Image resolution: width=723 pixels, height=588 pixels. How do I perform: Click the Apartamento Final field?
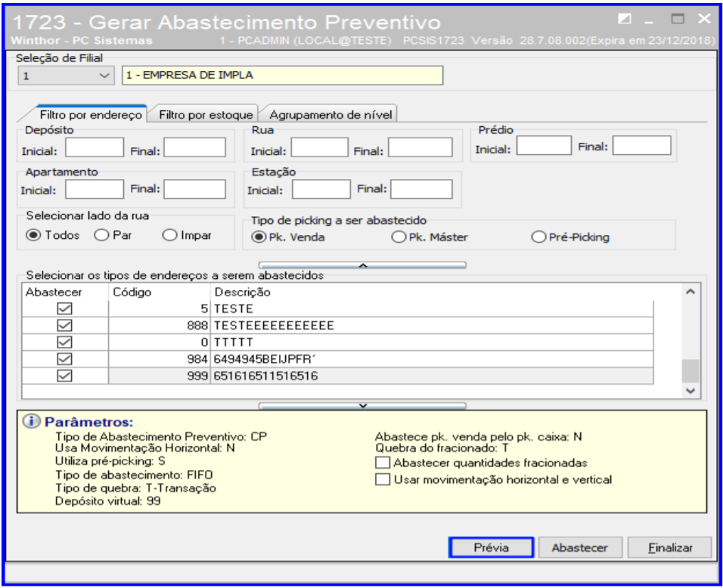(x=194, y=189)
